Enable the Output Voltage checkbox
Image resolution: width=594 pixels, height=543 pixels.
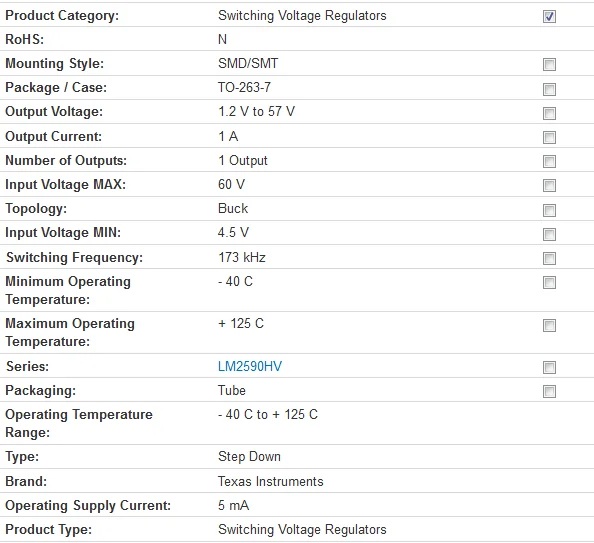(549, 113)
